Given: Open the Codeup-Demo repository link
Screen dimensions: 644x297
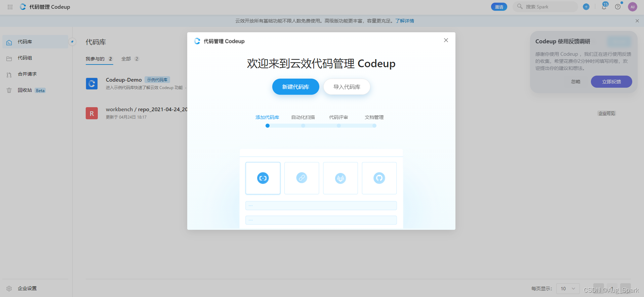Looking at the screenshot, I should pyautogui.click(x=124, y=80).
